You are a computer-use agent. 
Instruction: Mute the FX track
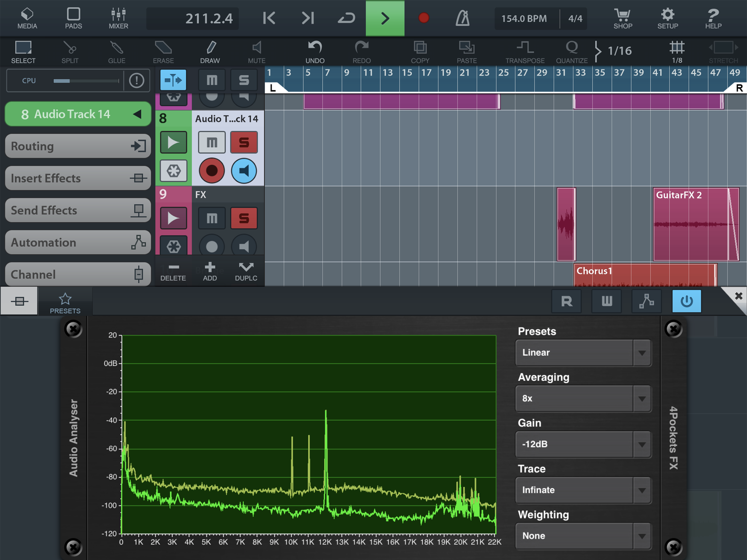[x=212, y=218]
